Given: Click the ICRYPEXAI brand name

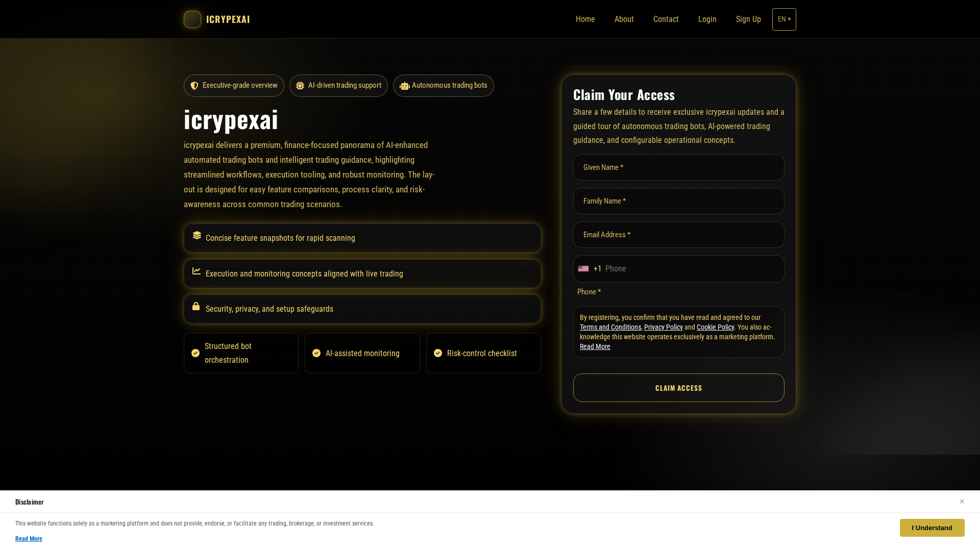Looking at the screenshot, I should tap(228, 19).
